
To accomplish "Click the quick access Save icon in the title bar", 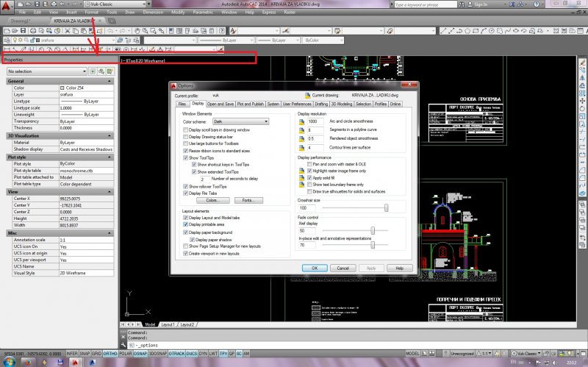I will 37,4.
